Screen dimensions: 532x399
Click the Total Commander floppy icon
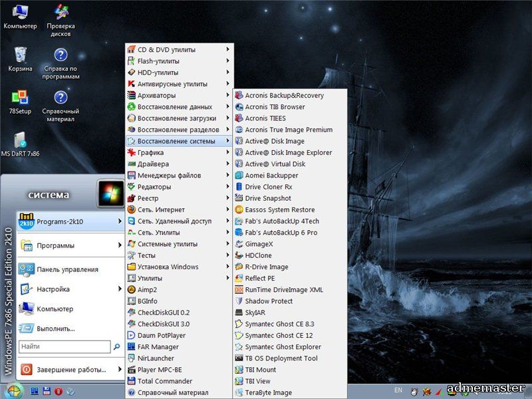click(131, 381)
